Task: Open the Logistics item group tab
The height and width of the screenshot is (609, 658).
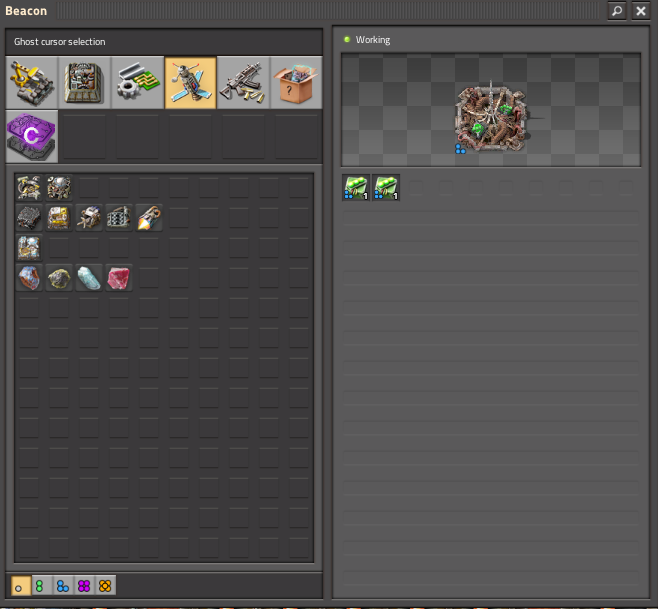Action: point(32,83)
